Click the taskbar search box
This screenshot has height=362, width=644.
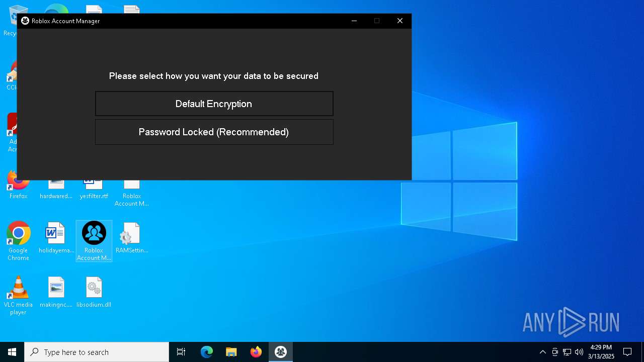point(97,352)
